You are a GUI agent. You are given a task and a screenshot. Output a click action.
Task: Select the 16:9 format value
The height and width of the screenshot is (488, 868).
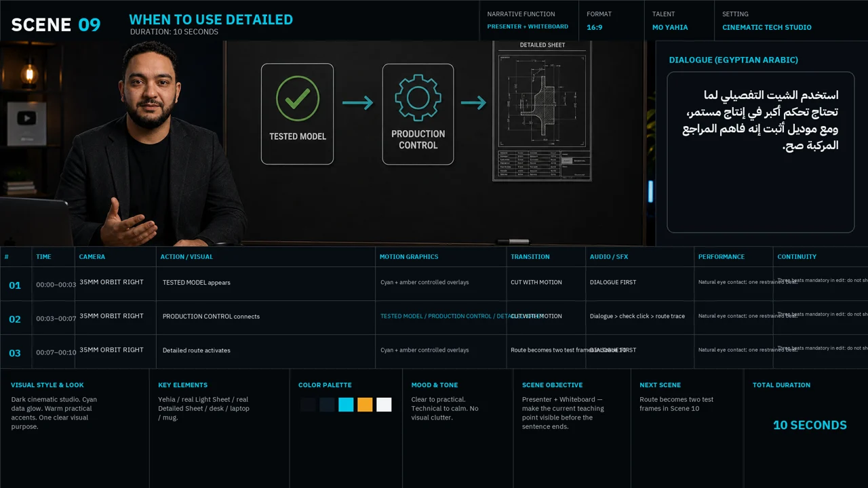(595, 28)
